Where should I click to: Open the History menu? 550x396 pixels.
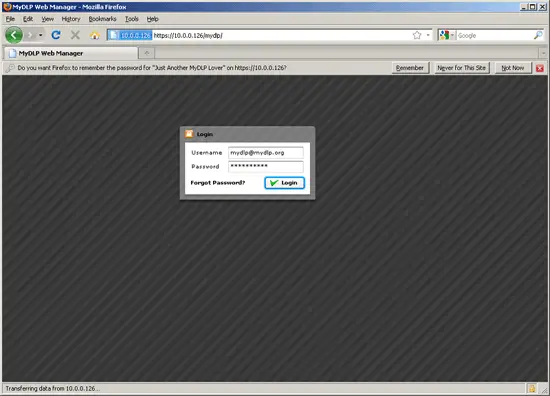click(x=71, y=19)
